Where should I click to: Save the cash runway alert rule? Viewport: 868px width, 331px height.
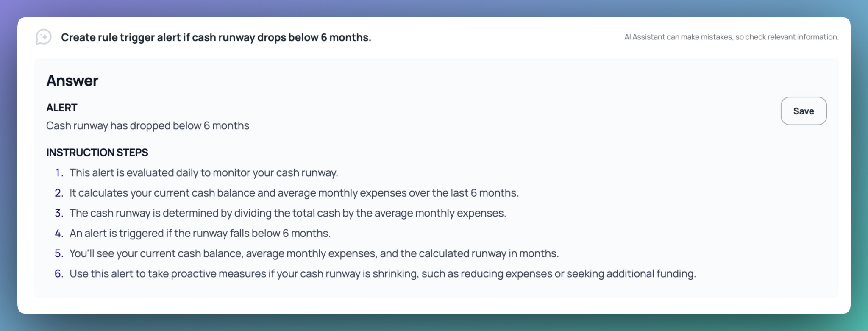804,111
